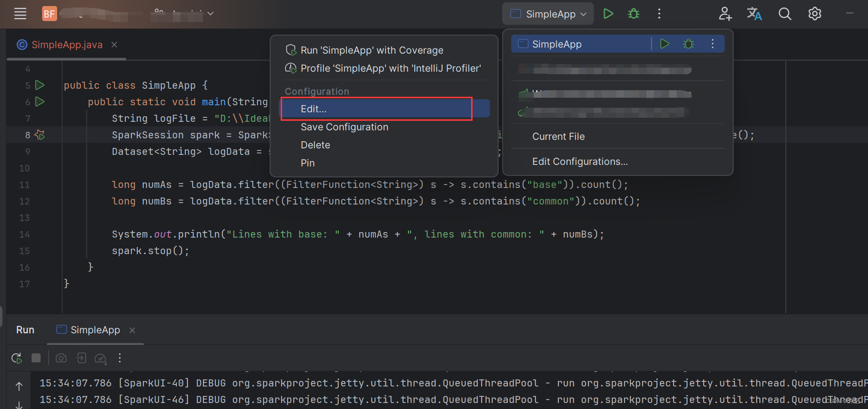Click the down arrow in Run console gutter
Screen dimensions: 868x409
tap(19, 404)
